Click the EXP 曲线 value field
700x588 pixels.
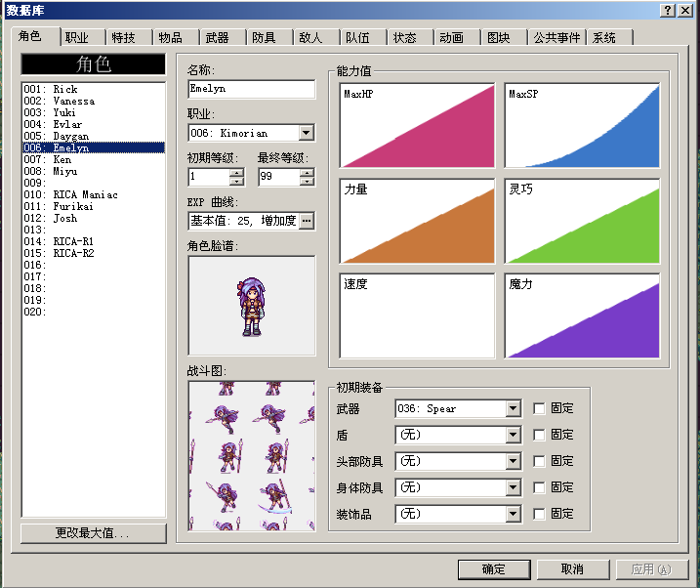tap(244, 221)
